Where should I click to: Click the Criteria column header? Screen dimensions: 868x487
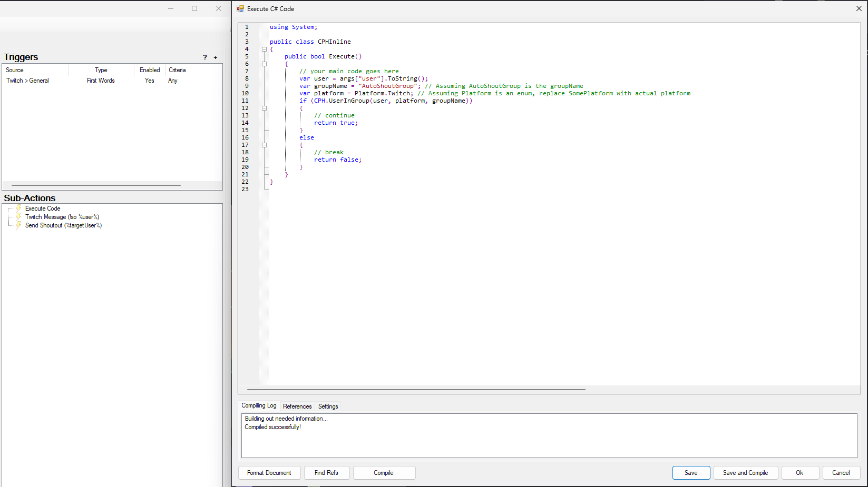click(177, 70)
